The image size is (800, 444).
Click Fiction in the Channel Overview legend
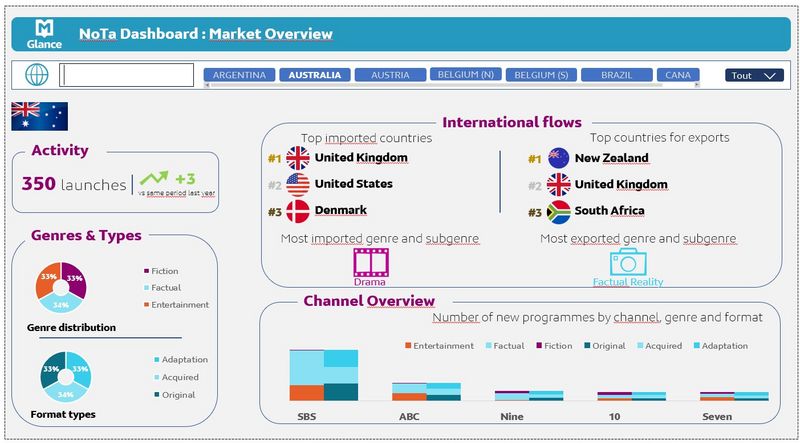554,346
